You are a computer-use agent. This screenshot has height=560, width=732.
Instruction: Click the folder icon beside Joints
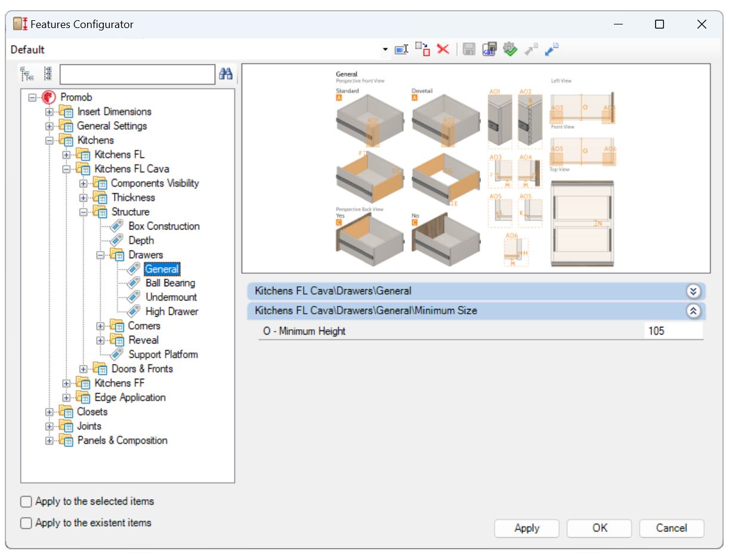pyautogui.click(x=66, y=426)
